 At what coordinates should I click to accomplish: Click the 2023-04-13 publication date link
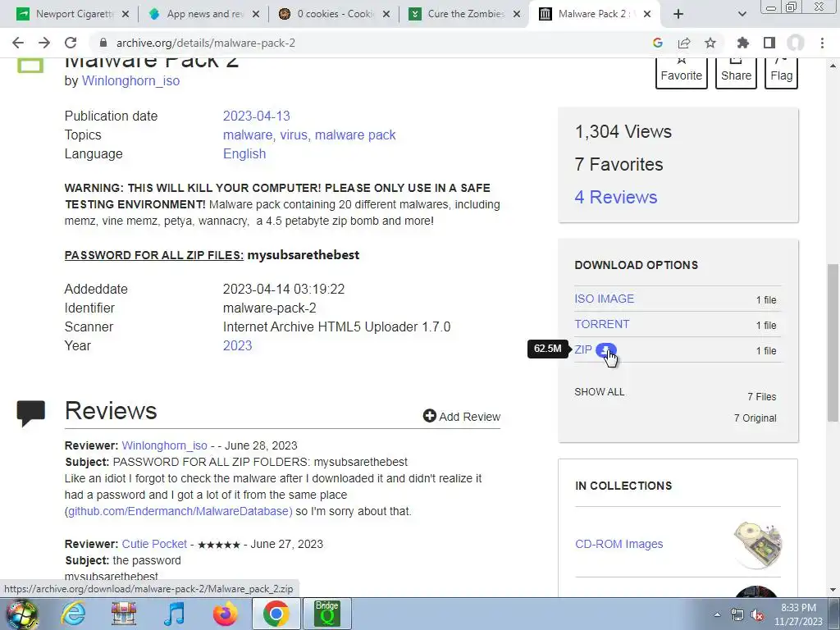pyautogui.click(x=256, y=116)
